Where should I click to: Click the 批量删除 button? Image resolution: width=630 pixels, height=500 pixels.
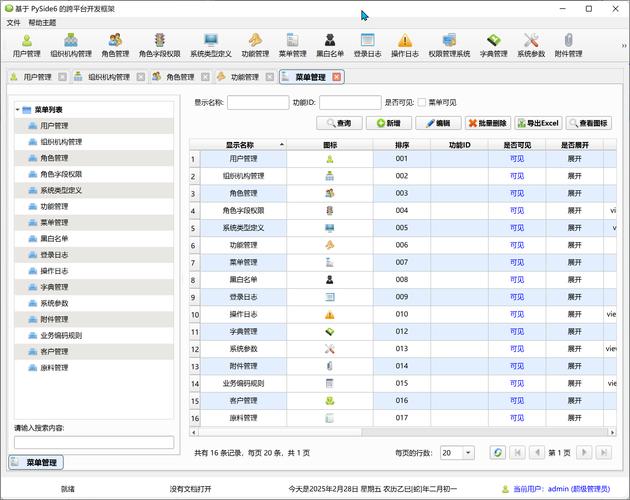coord(488,123)
